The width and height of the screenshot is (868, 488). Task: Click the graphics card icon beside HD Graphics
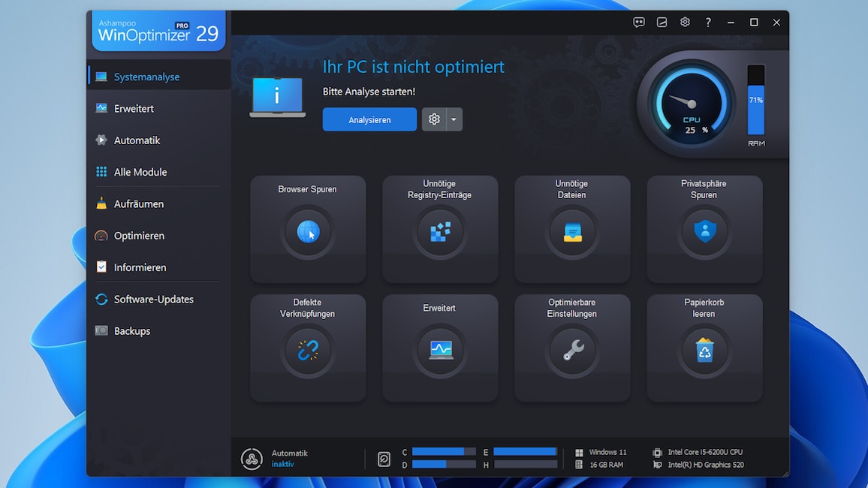657,465
